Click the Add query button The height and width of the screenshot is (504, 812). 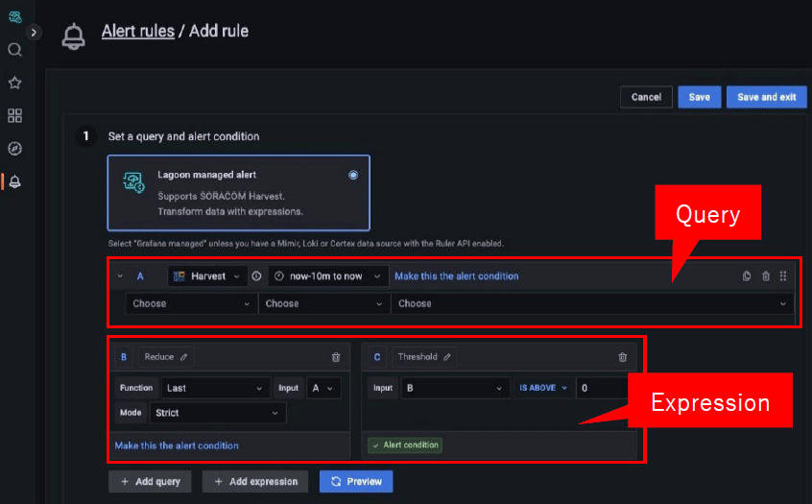pos(150,482)
